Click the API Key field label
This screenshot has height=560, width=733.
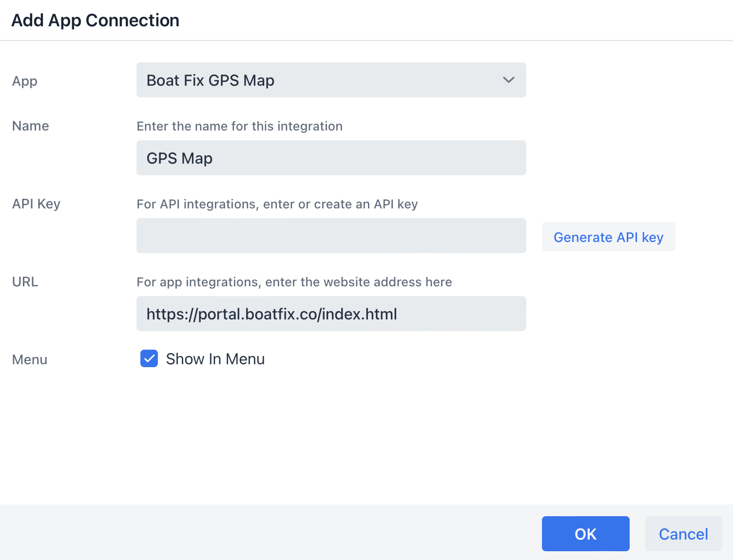[x=36, y=204]
